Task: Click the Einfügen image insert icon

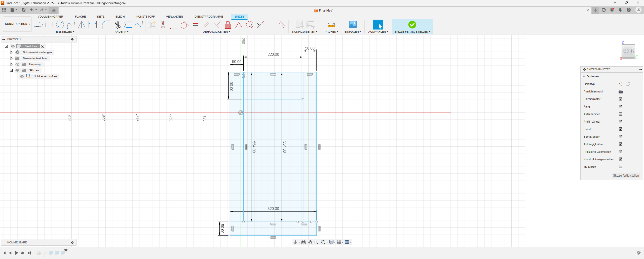Action: coord(353,25)
